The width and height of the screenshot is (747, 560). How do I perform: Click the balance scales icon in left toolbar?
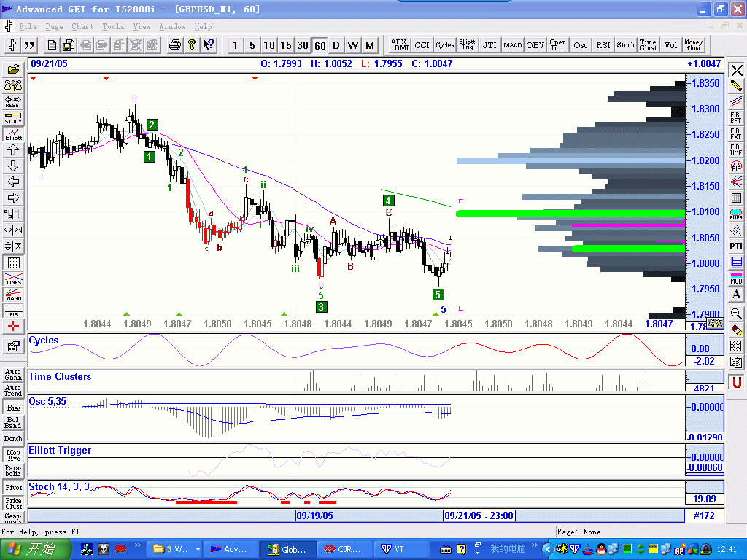tap(13, 86)
